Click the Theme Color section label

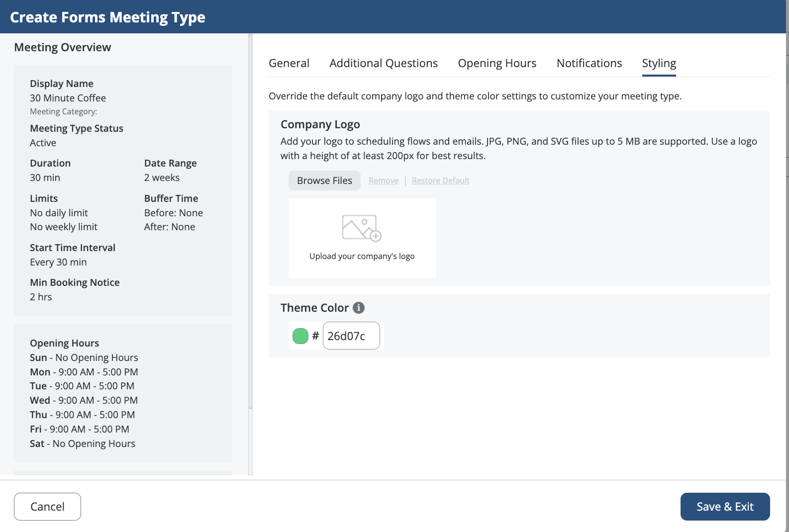point(314,308)
